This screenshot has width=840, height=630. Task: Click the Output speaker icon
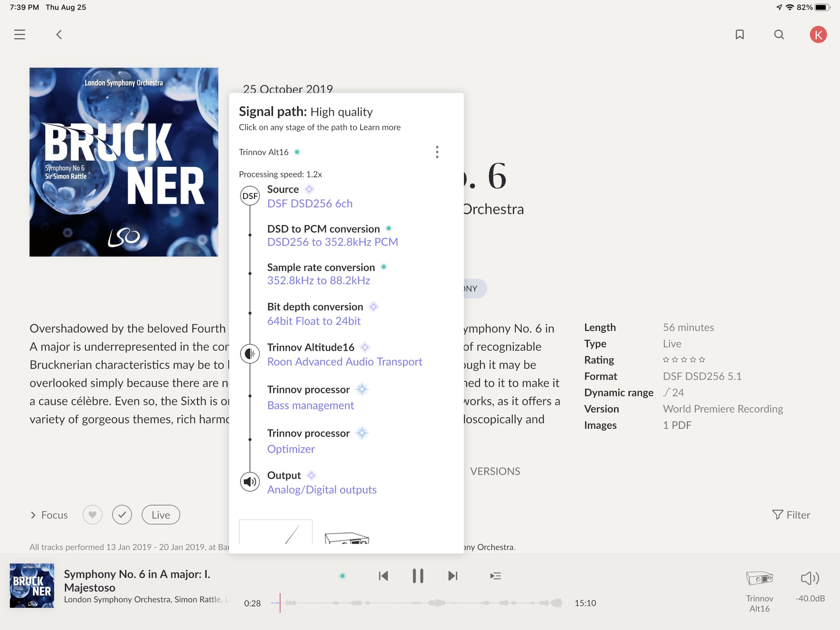tap(250, 482)
